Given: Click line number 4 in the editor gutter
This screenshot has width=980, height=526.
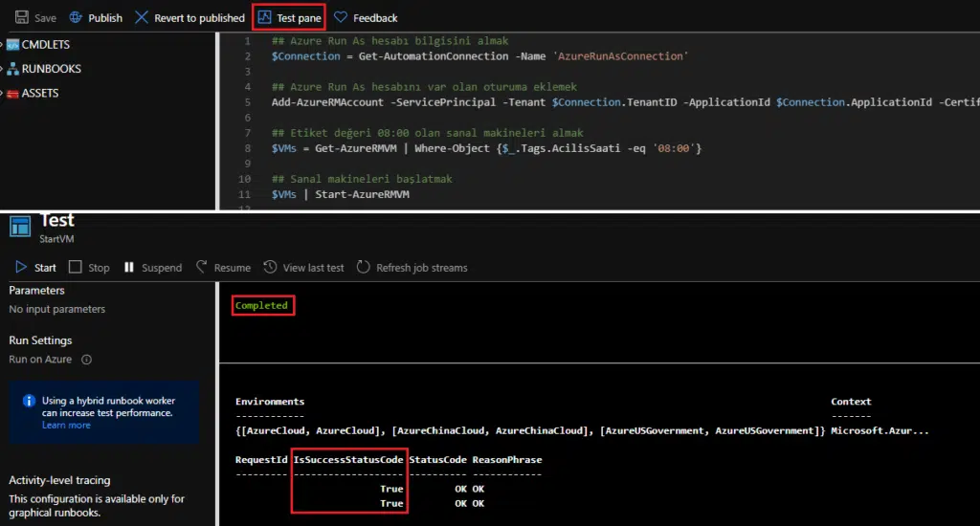Looking at the screenshot, I should 248,87.
